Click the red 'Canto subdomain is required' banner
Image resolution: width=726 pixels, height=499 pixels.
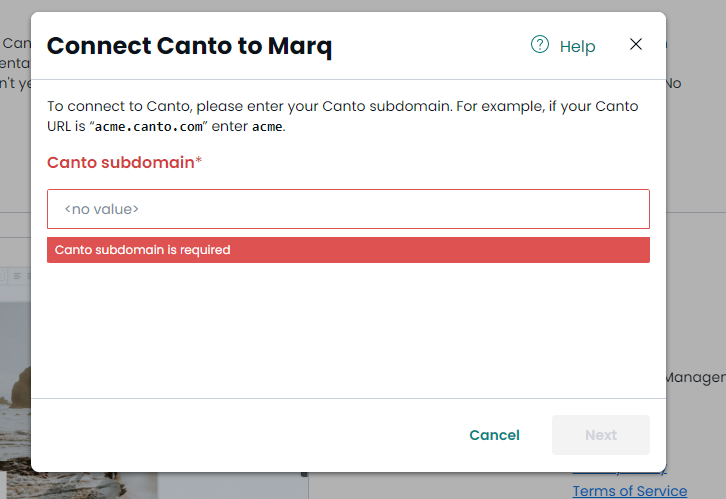(x=348, y=250)
